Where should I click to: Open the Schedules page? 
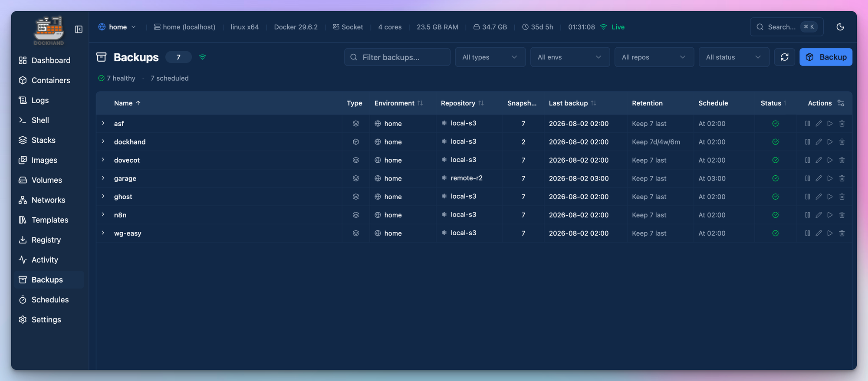49,300
